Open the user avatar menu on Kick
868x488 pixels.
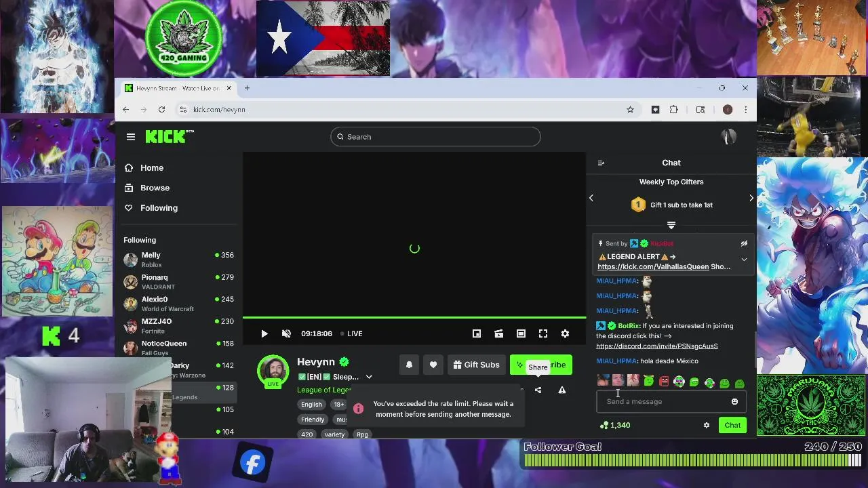click(728, 137)
